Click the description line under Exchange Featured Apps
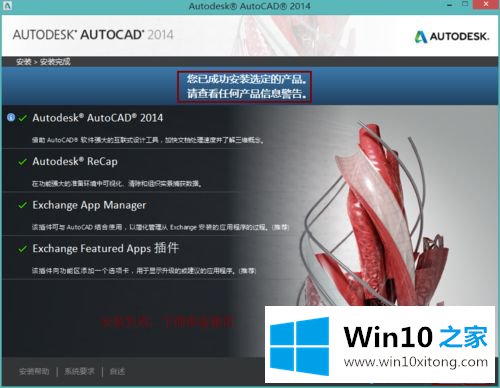The width and height of the screenshot is (500, 388). coord(144,271)
